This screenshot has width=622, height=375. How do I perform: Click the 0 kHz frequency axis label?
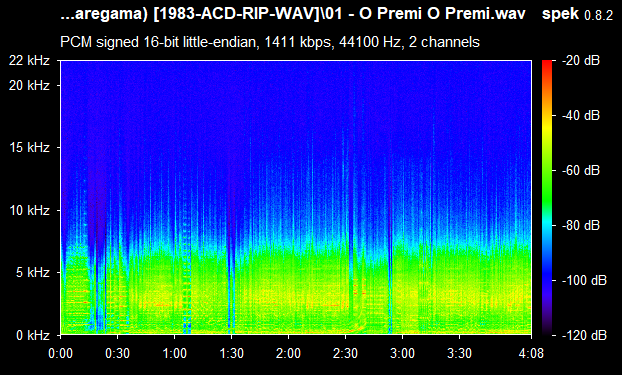click(x=33, y=335)
